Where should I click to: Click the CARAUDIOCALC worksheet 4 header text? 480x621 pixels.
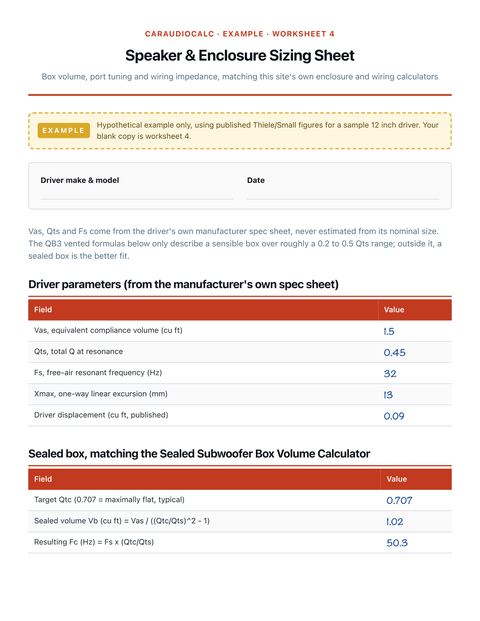[x=240, y=34]
